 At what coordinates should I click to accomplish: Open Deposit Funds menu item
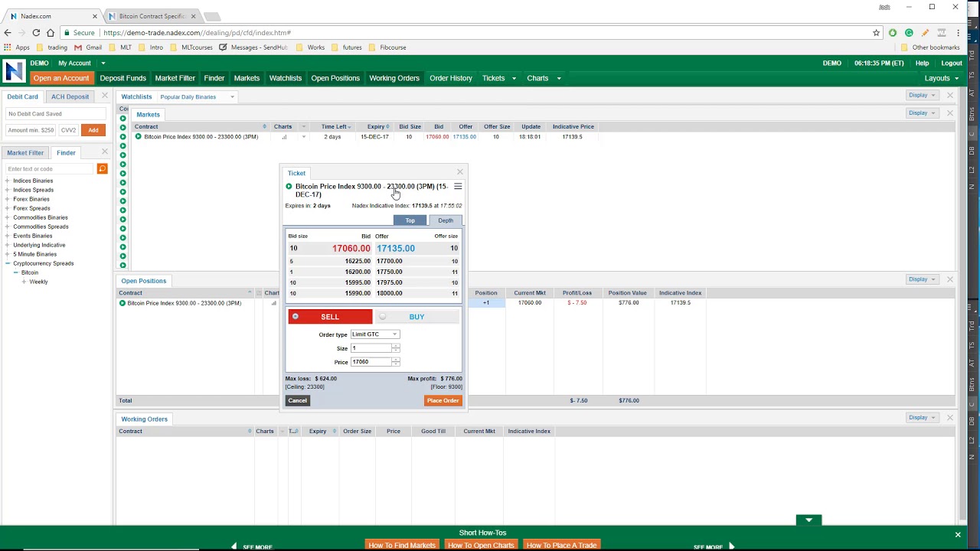click(122, 78)
